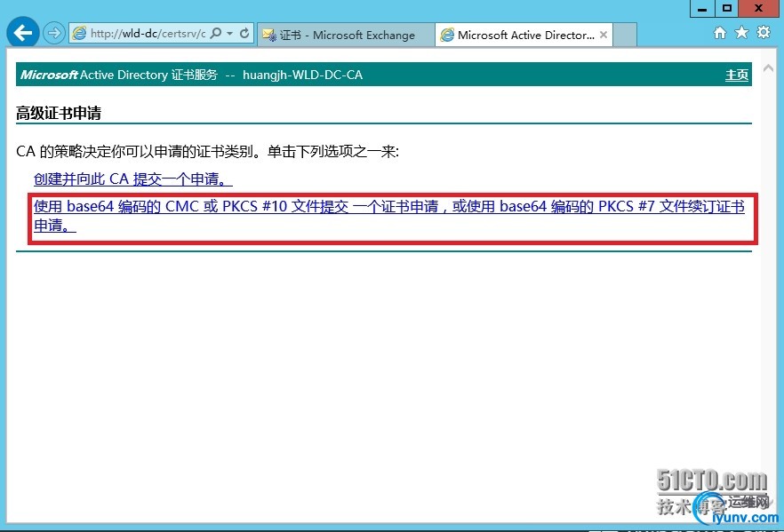
Task: Click the 主页 link in the banner
Action: 737,75
